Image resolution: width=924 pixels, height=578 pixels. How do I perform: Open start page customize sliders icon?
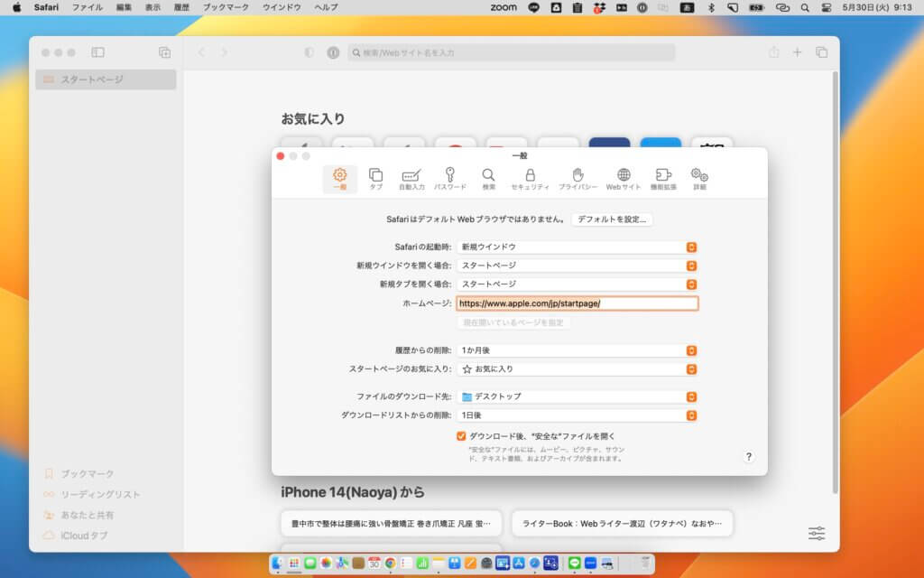click(817, 533)
